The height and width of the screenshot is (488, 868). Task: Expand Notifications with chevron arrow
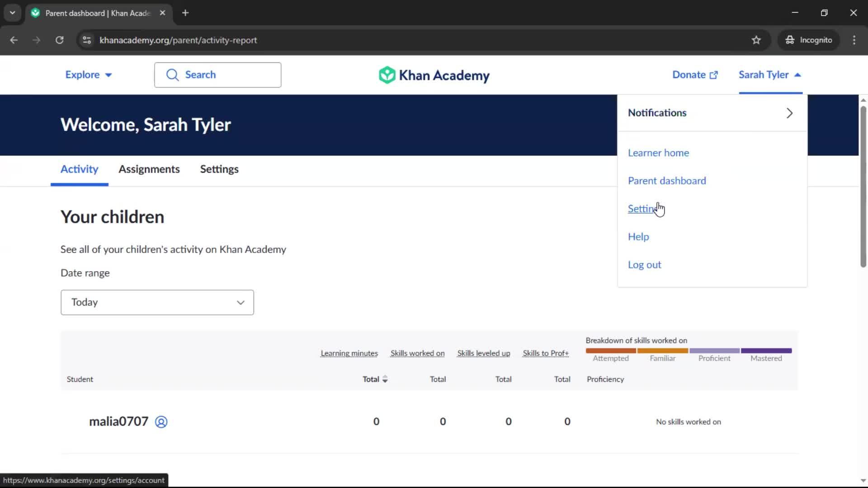pos(789,113)
